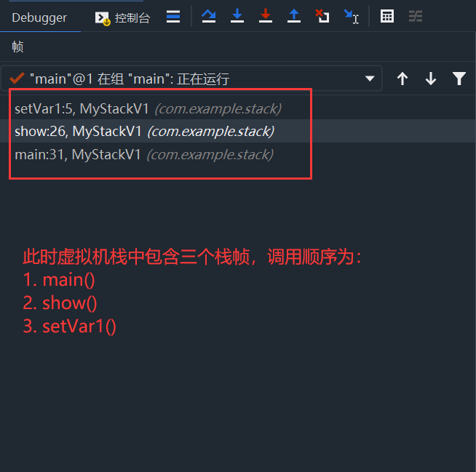Viewport: 476px width, 472px height.
Task: Switch to the Debugger tab
Action: (39, 17)
